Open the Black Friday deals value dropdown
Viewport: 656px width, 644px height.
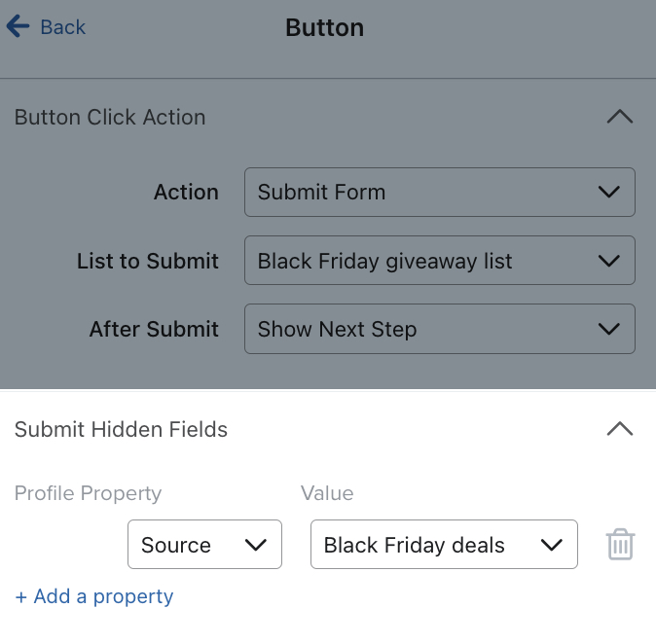tap(443, 545)
